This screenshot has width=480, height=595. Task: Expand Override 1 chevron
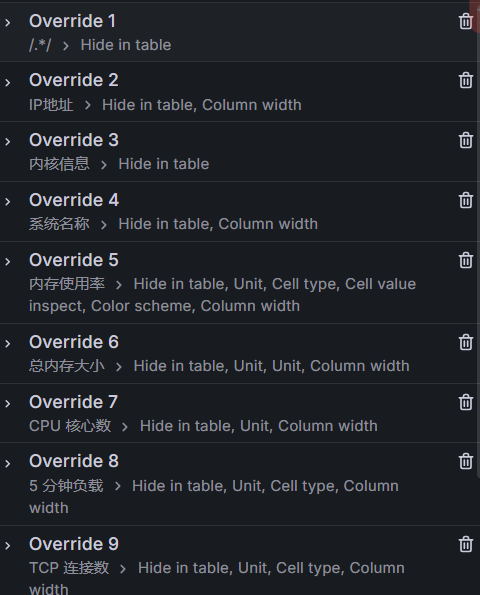8,23
